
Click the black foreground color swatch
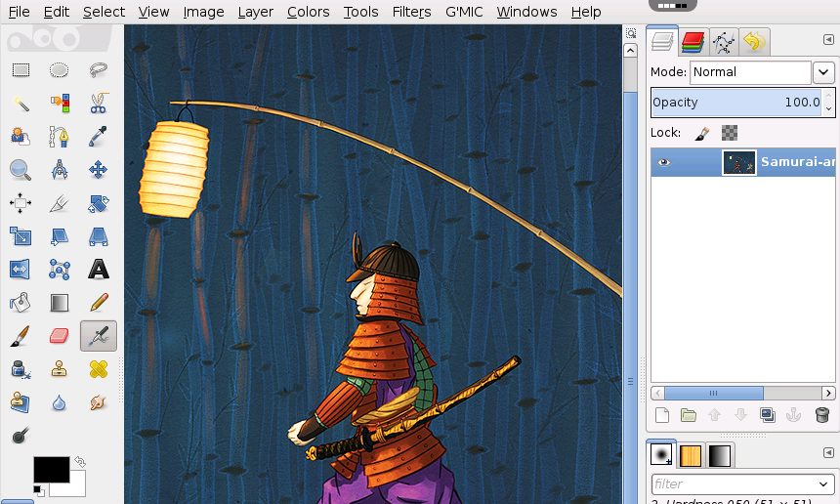point(52,469)
